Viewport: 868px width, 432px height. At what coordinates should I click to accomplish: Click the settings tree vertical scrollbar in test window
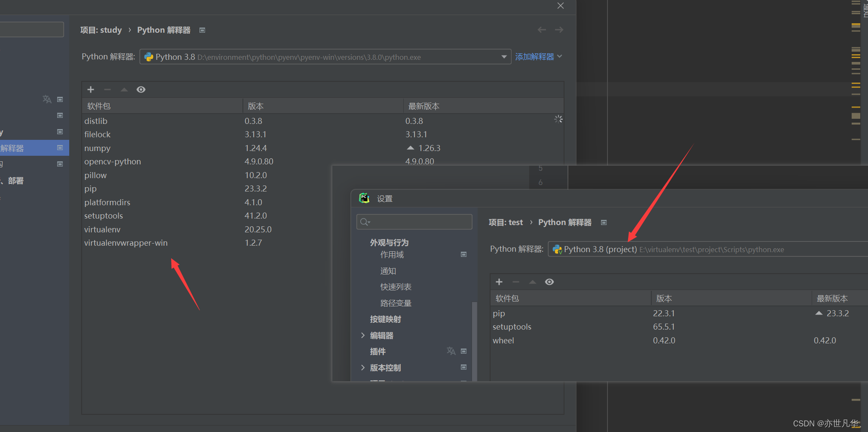[475, 341]
